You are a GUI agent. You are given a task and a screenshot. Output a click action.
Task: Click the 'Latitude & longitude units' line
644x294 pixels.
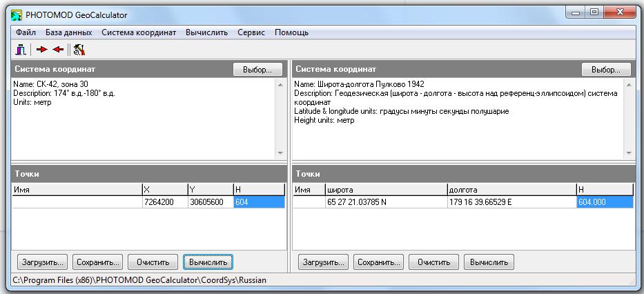[x=402, y=111]
